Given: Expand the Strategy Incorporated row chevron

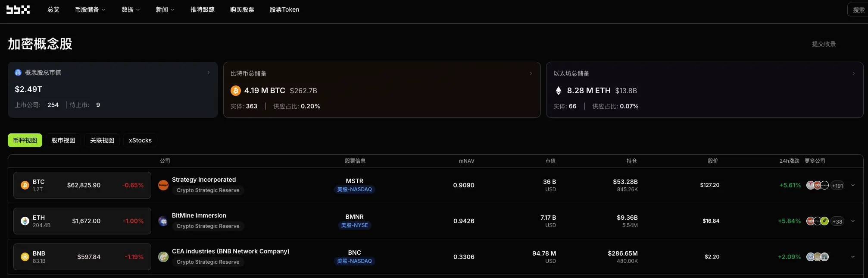Looking at the screenshot, I should pyautogui.click(x=853, y=185).
